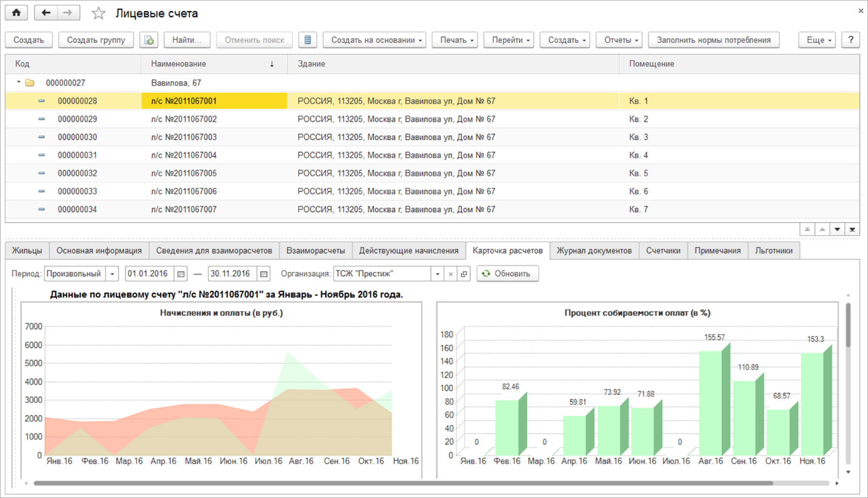Click Заполнить нормы потребления button
The image size is (868, 498).
tap(713, 40)
